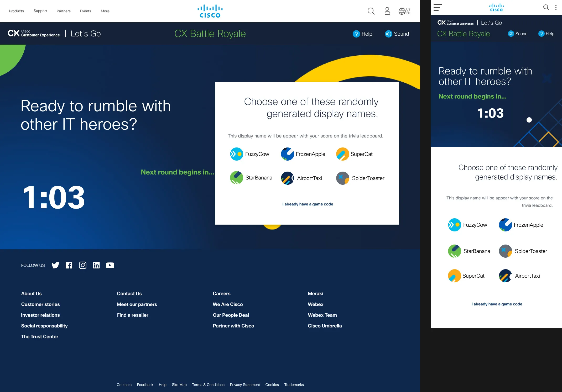
Task: Open the Products menu
Action: (16, 11)
